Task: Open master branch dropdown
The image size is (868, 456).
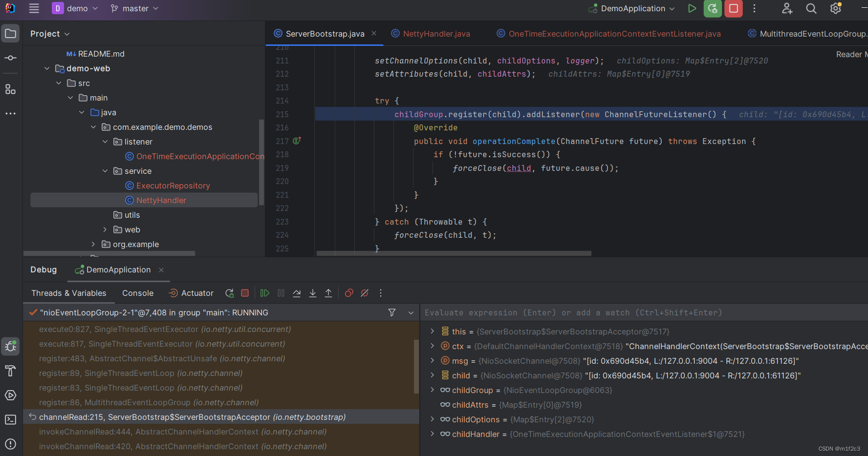Action: 134,8
